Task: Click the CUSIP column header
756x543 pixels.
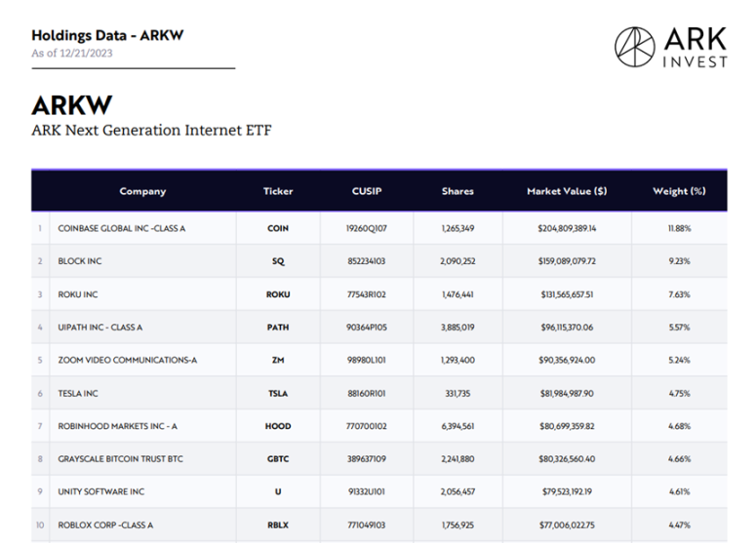Action: tap(367, 191)
